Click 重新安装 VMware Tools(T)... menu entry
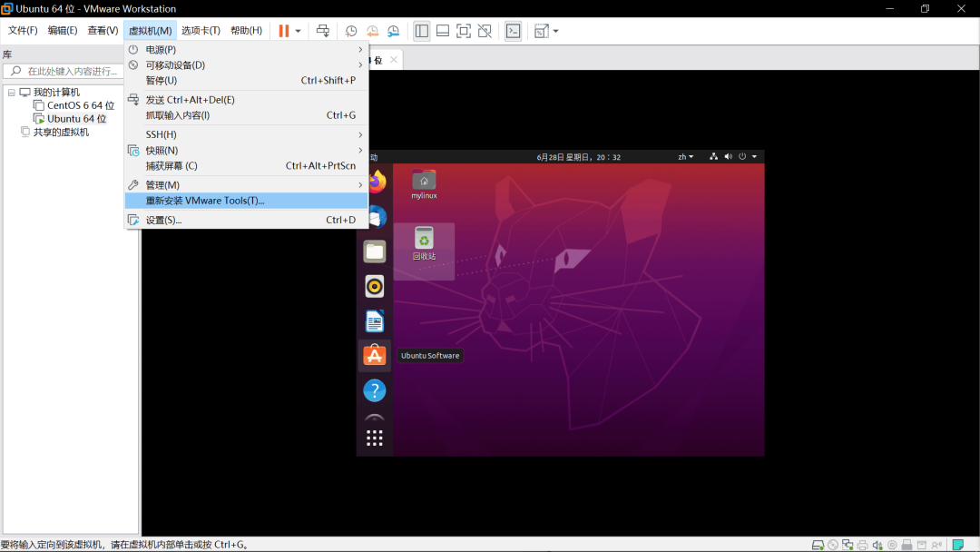The height and width of the screenshot is (552, 980). click(246, 201)
